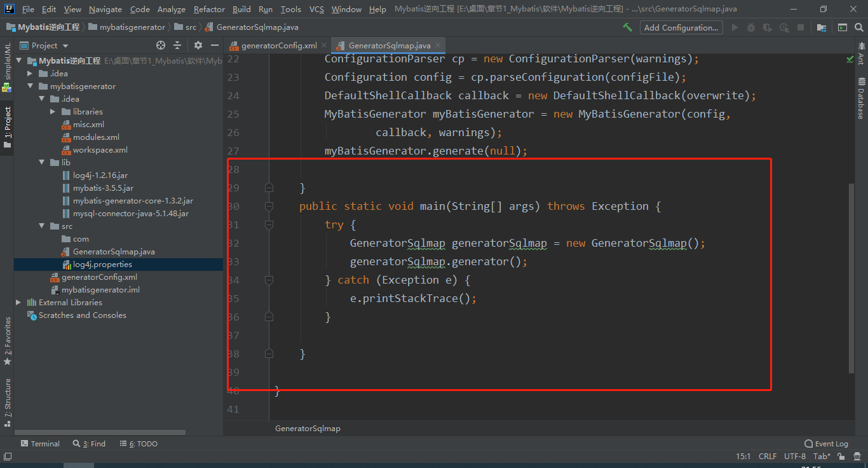This screenshot has height=468, width=868.
Task: Open the Event Log
Action: point(826,444)
